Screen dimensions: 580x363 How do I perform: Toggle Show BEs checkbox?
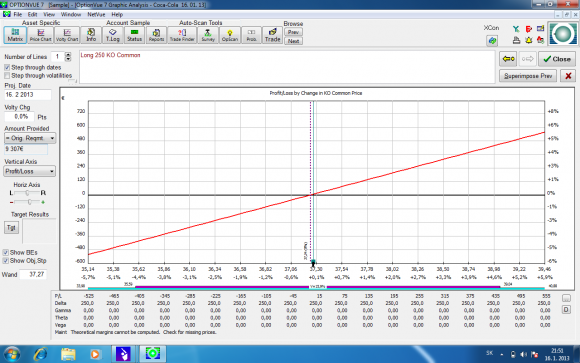6,252
